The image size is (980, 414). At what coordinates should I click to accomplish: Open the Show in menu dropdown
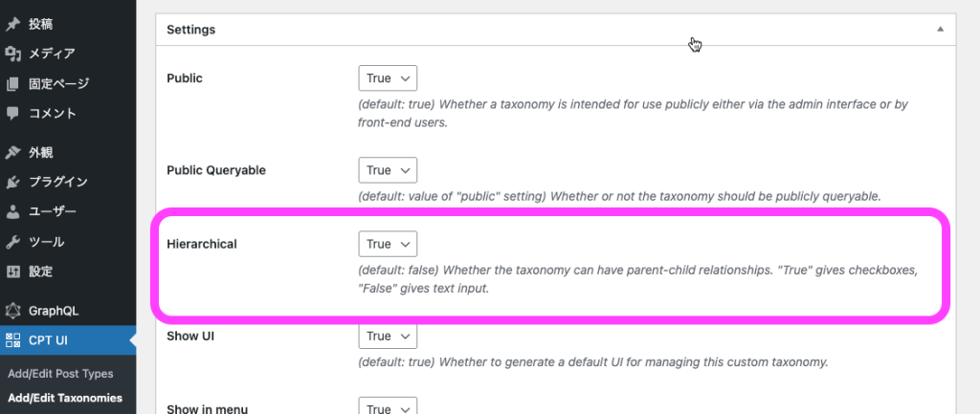coord(388,406)
